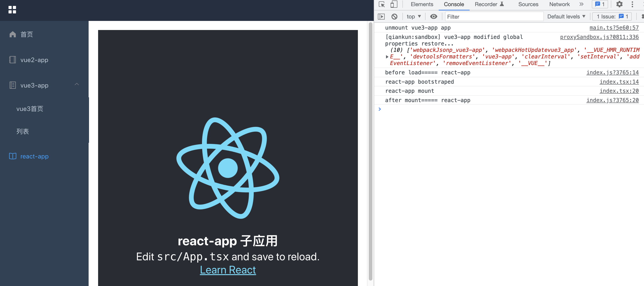This screenshot has width=644, height=286.
Task: Open proxySandbox.js?0811:336 source link
Action: pyautogui.click(x=599, y=37)
